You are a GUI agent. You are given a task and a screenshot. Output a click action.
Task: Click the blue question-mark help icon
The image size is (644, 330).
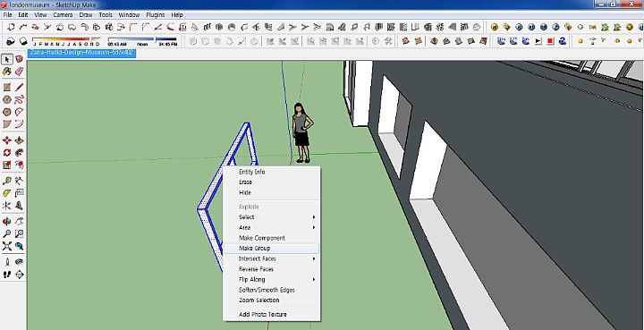click(x=563, y=41)
